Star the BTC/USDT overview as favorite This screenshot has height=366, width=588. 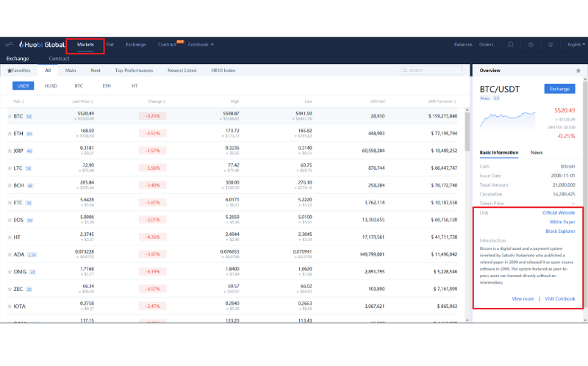[x=578, y=71]
